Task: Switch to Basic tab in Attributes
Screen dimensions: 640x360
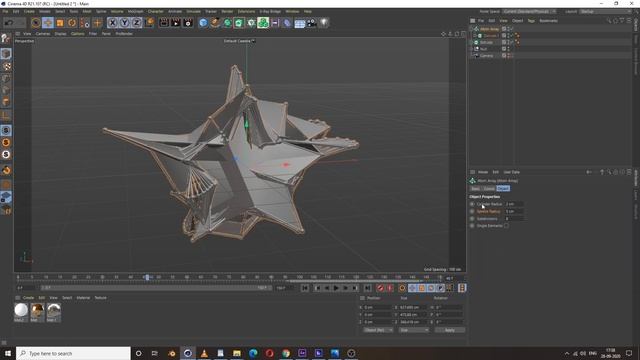Action: click(x=476, y=189)
